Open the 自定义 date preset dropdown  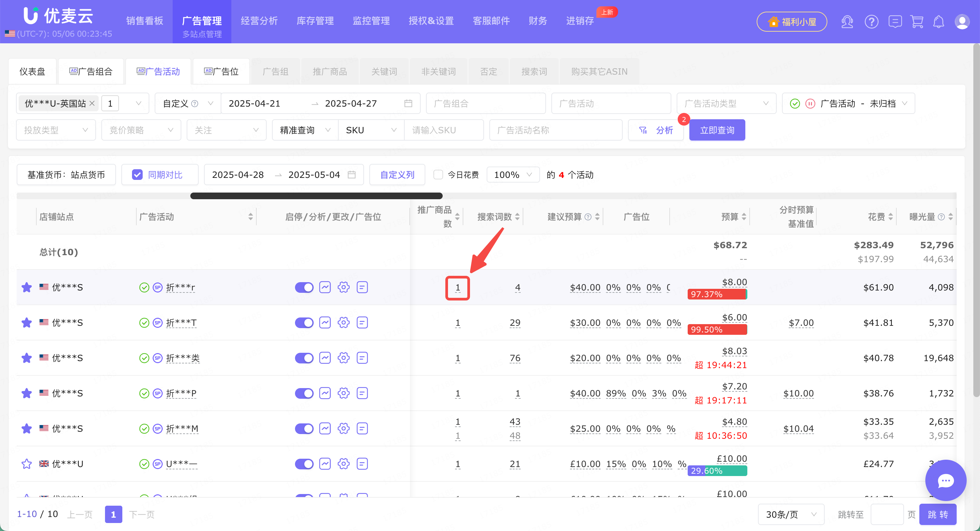[x=188, y=103]
